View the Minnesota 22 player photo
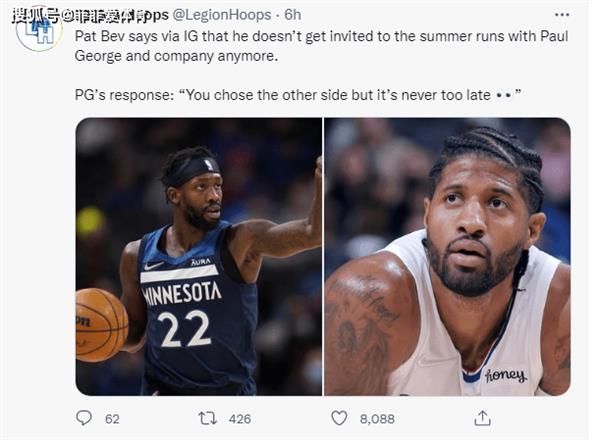The height and width of the screenshot is (440, 600). pyautogui.click(x=199, y=257)
